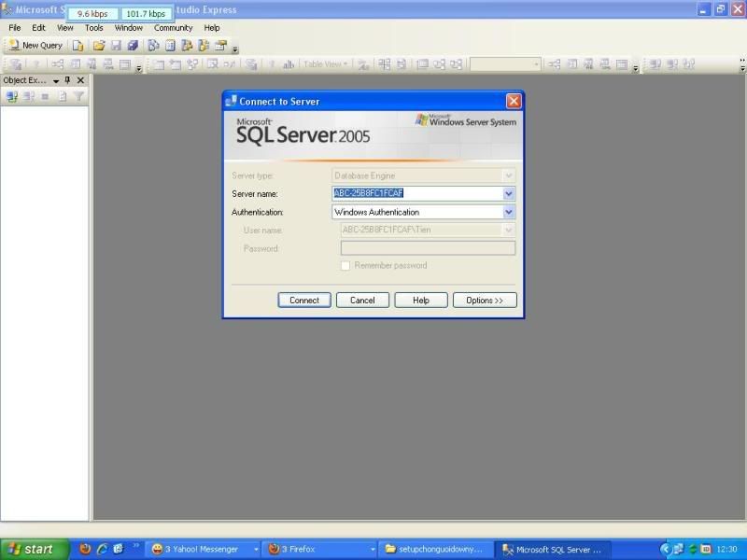Click the New Query toolbar button
The width and height of the screenshot is (747, 560).
[x=36, y=46]
